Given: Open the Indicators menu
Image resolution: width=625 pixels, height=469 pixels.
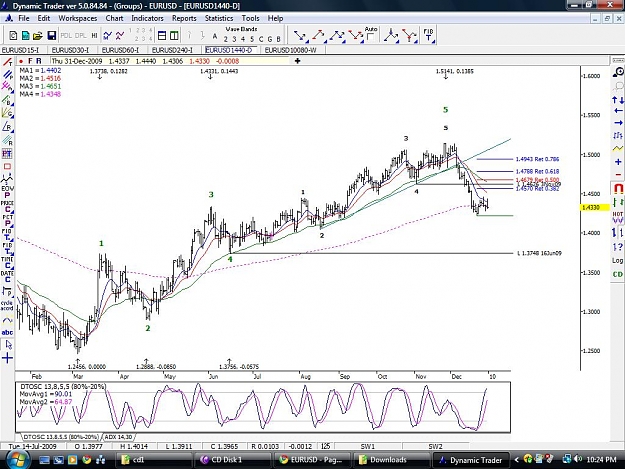Looking at the screenshot, I should pos(147,18).
